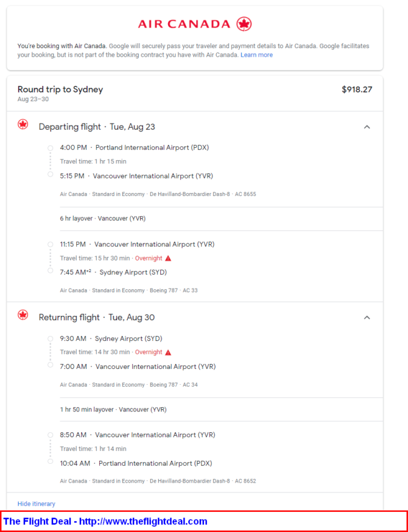Click the Air Canada icon beside Returning flight
This screenshot has height=532, width=408.
pos(23,315)
